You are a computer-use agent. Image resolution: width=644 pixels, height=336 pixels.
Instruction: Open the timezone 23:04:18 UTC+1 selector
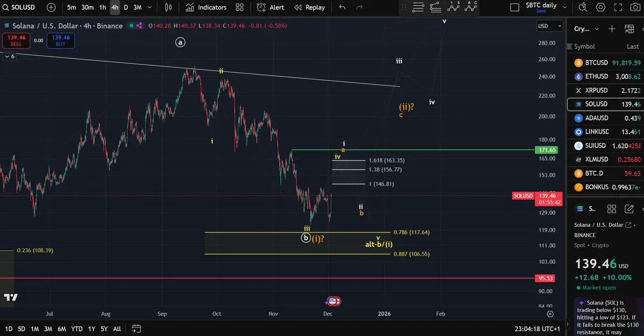[537, 328]
